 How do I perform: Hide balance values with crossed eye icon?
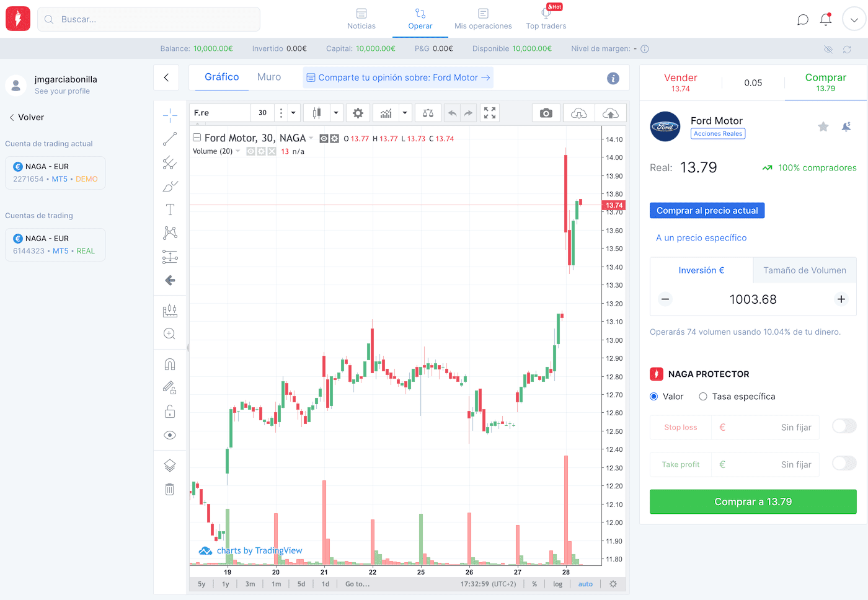click(828, 49)
